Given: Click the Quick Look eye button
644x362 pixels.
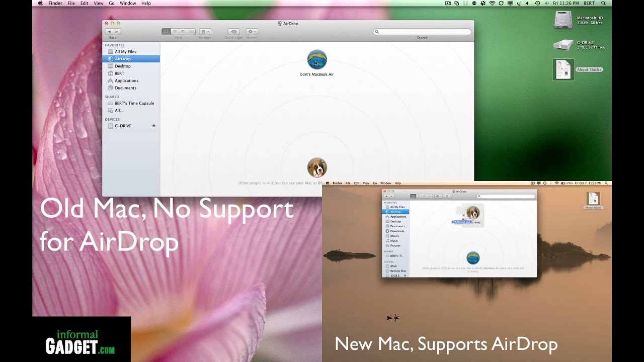Looking at the screenshot, I should pos(233,32).
